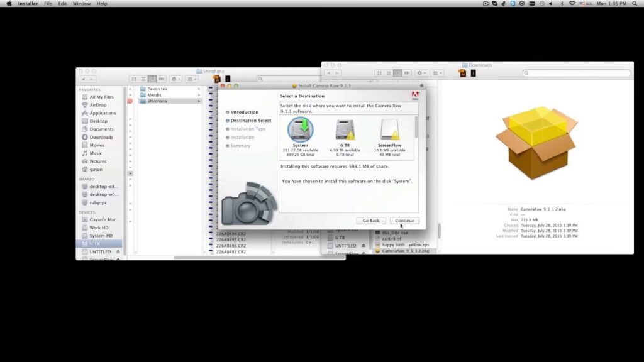Expand the Devon tea folder arrow
This screenshot has width=644, height=362.
coord(199,89)
